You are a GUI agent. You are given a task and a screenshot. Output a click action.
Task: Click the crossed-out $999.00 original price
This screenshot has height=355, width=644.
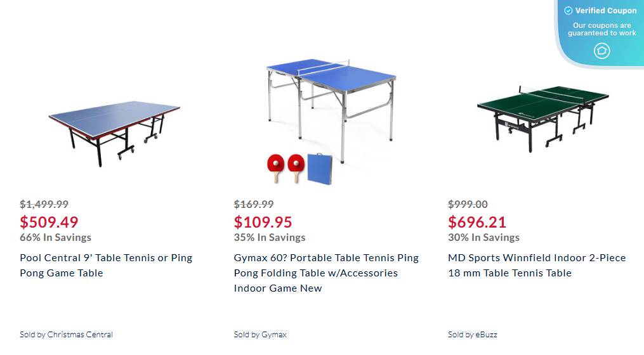point(468,204)
